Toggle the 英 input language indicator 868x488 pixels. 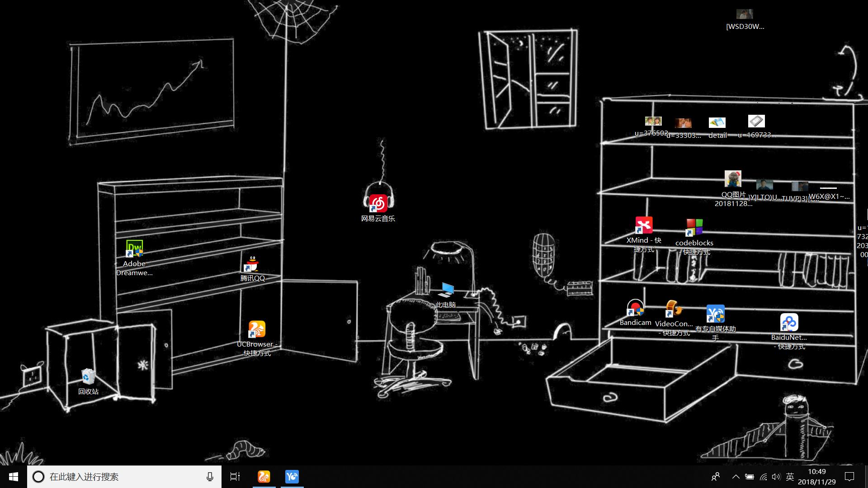coord(790,477)
